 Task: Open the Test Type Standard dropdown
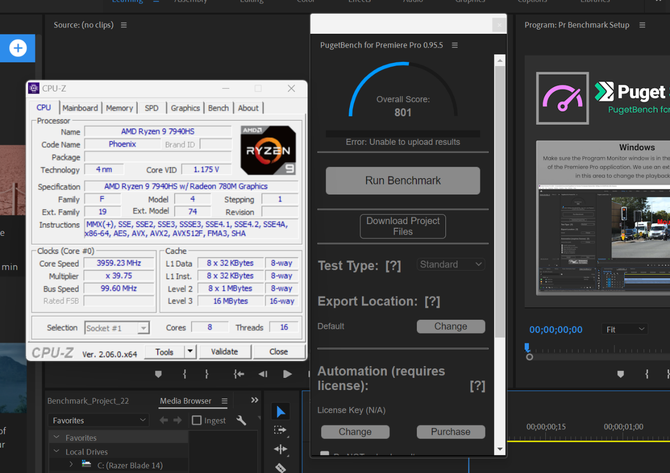point(450,264)
